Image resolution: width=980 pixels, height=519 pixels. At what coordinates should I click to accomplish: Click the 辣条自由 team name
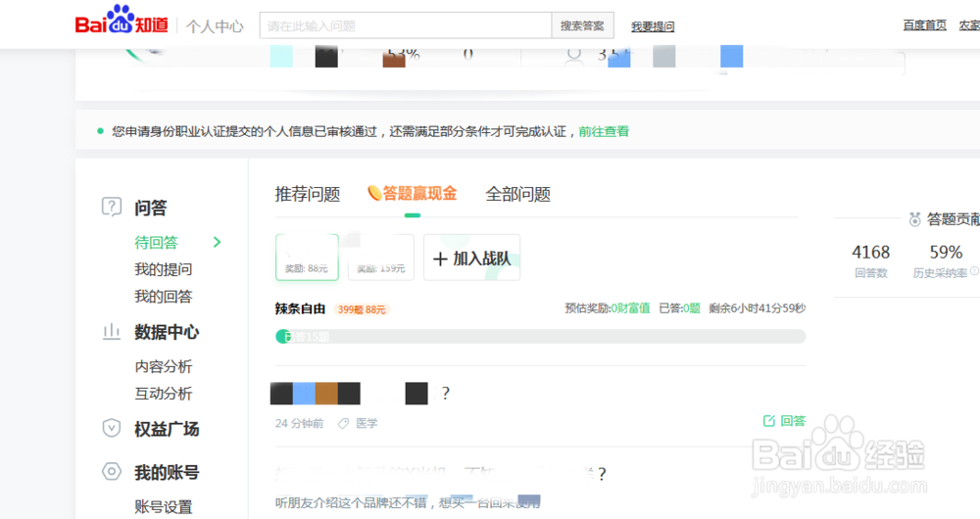[300, 308]
